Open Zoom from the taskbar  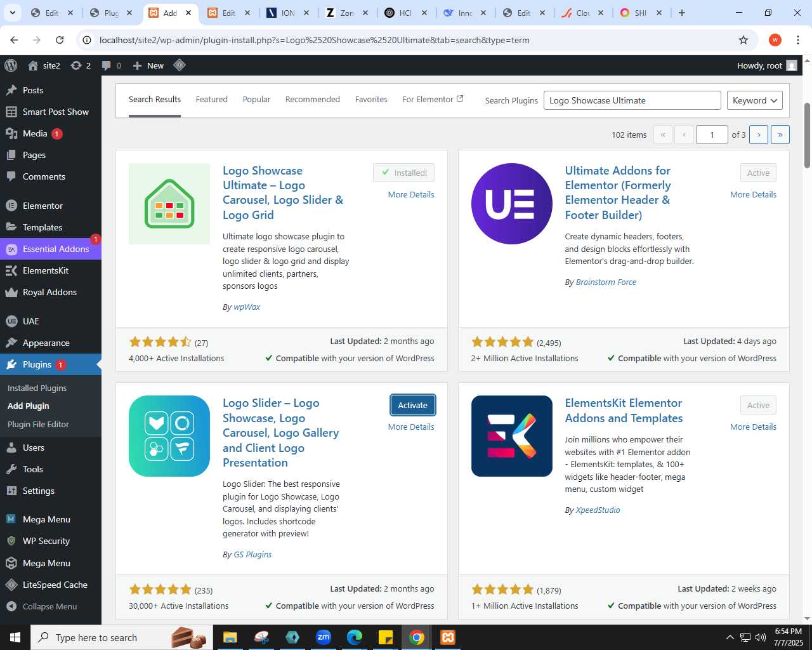pyautogui.click(x=324, y=637)
